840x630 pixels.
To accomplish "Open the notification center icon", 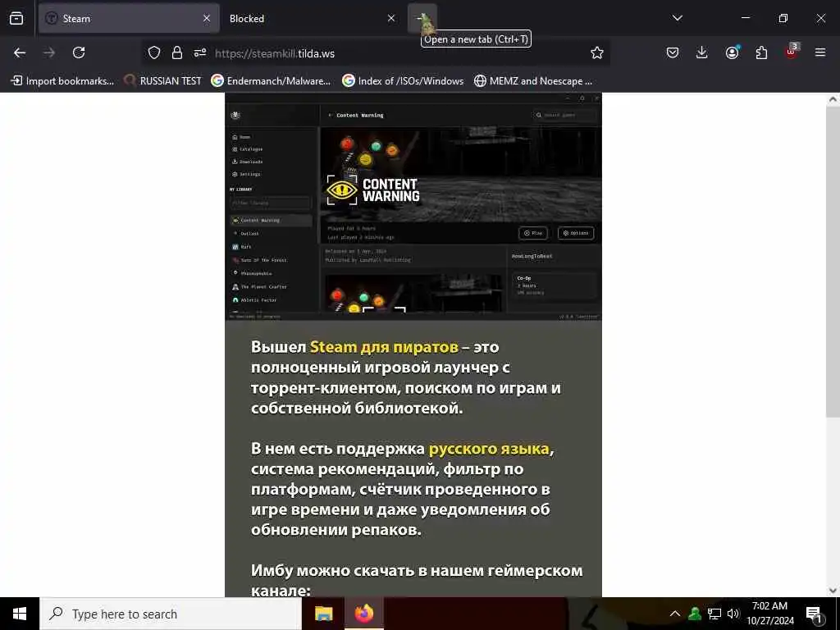I will click(814, 614).
